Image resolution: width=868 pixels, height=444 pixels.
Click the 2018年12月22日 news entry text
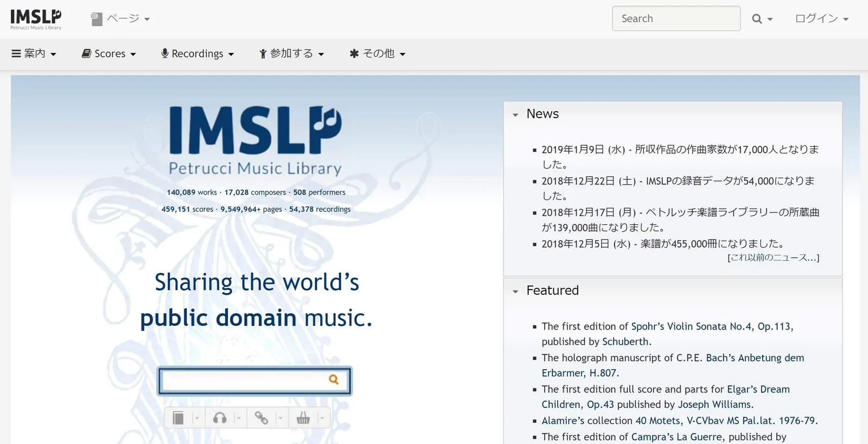tap(678, 188)
